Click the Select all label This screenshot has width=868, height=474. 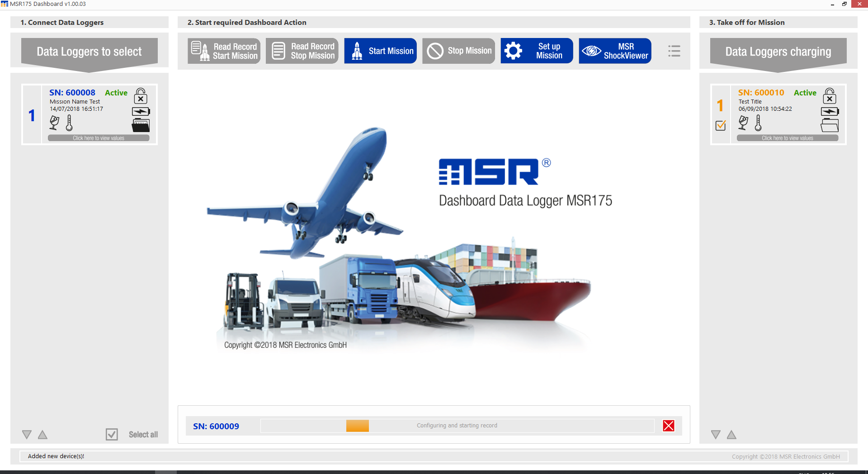pyautogui.click(x=143, y=435)
